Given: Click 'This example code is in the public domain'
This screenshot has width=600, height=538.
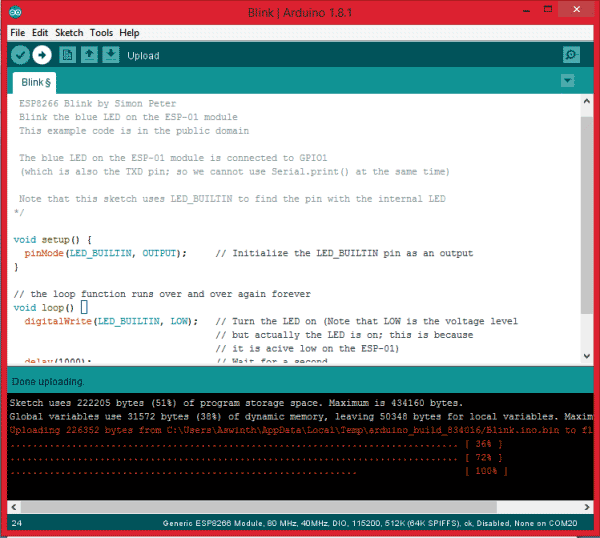Looking at the screenshot, I should click(x=134, y=131).
